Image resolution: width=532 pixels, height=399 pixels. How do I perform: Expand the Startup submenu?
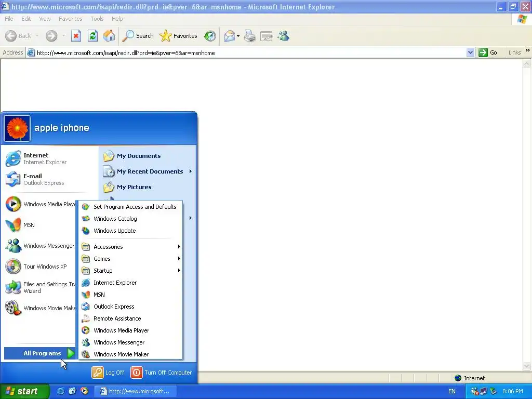click(130, 271)
